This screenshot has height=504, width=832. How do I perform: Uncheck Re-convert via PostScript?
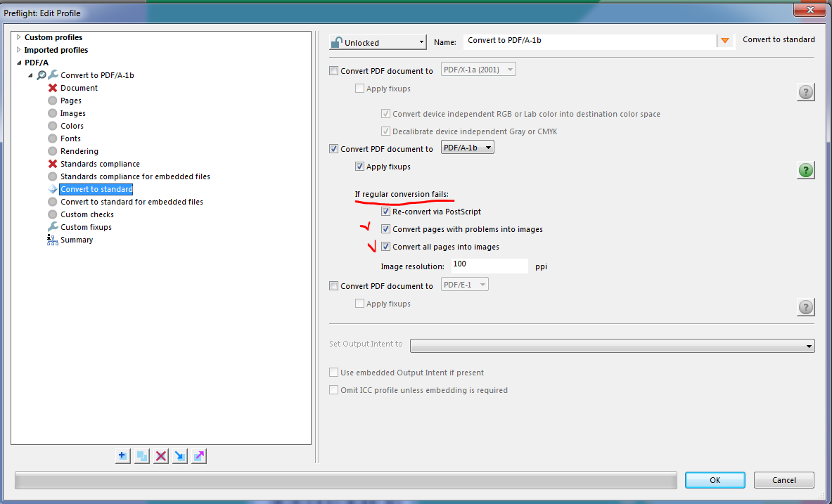[x=385, y=212]
